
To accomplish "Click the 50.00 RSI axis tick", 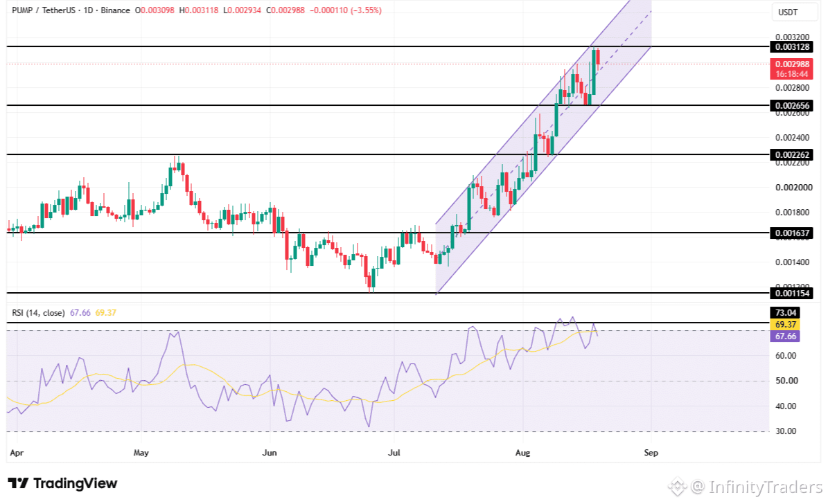I will [x=786, y=381].
